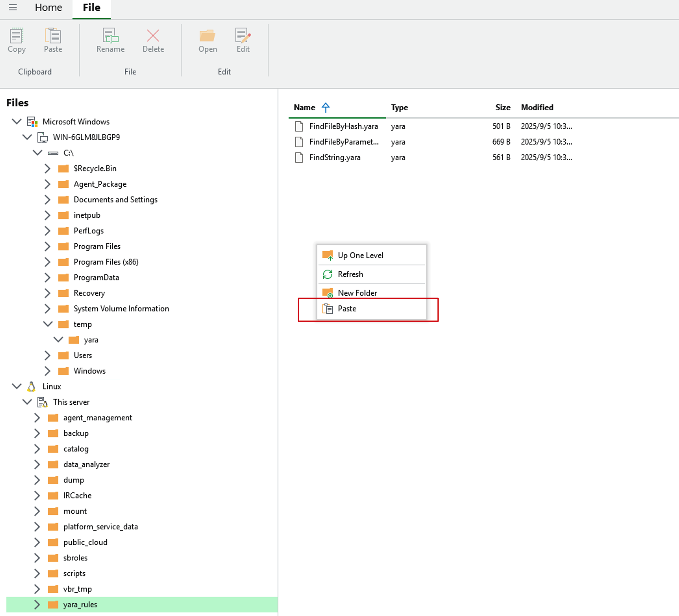679x616 pixels.
Task: Click the Open folder icon in ribbon
Action: (x=207, y=36)
